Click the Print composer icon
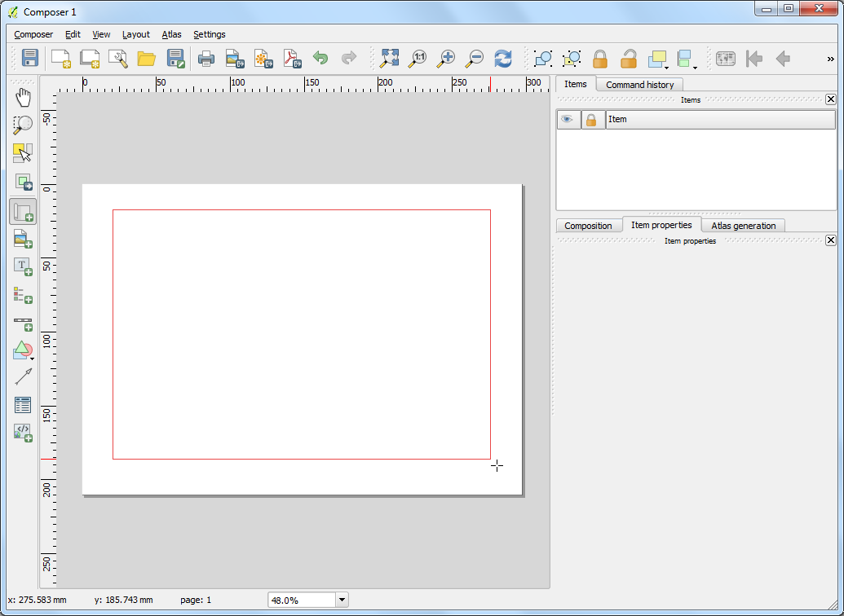The width and height of the screenshot is (844, 616). click(x=206, y=59)
